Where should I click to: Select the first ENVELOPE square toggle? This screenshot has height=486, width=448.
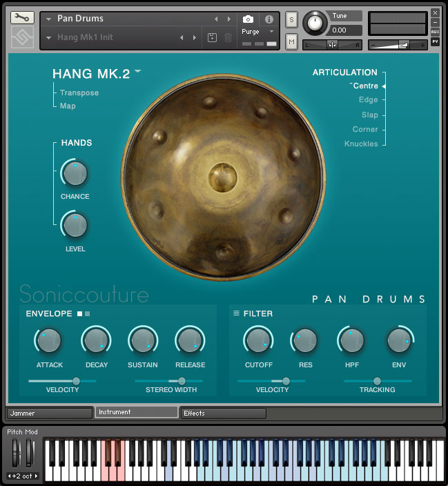coord(79,313)
